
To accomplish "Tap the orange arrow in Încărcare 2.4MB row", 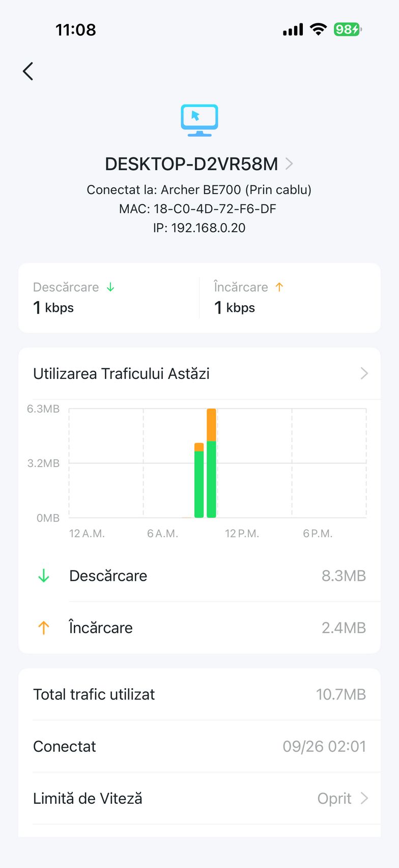I will 44,628.
